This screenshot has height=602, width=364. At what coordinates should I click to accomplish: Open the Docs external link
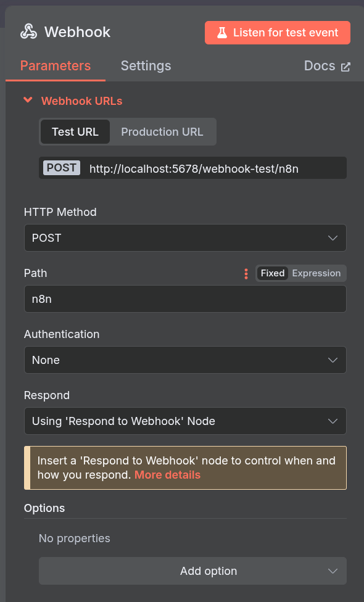point(327,66)
